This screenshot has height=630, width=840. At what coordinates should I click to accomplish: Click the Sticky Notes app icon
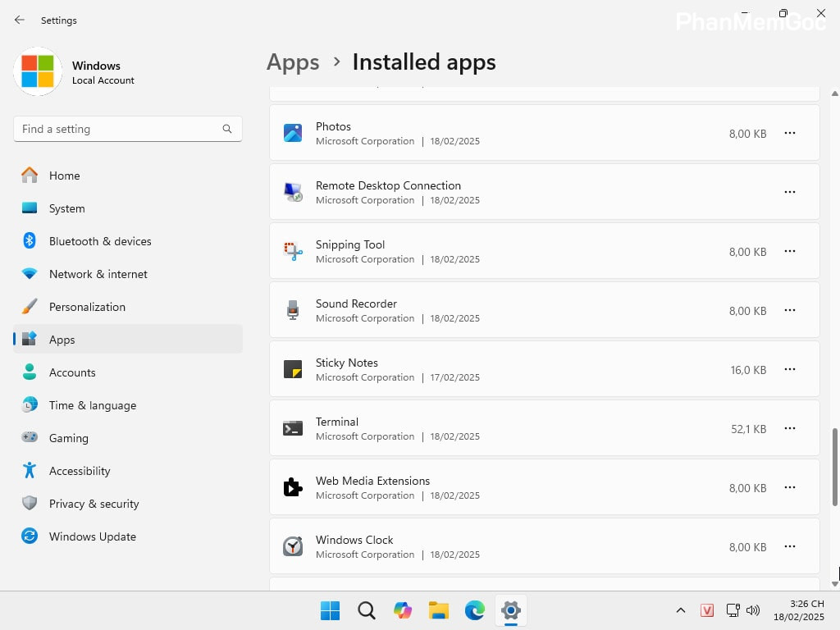pyautogui.click(x=293, y=369)
